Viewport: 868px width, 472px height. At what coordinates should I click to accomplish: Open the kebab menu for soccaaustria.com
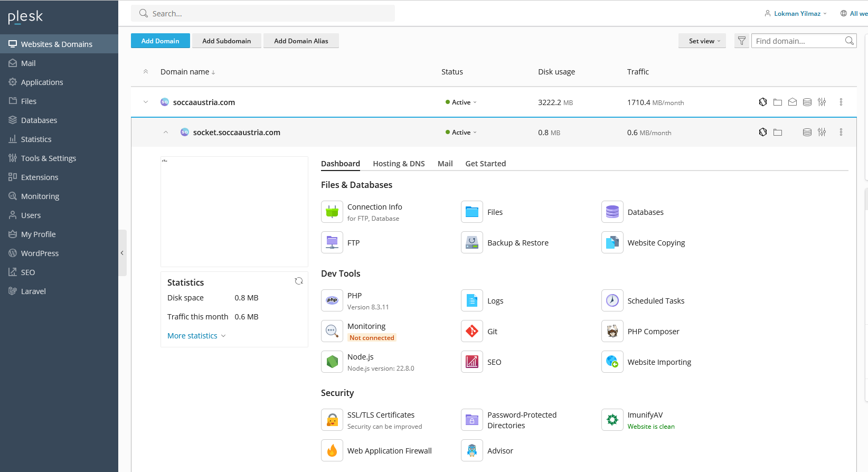coord(841,102)
